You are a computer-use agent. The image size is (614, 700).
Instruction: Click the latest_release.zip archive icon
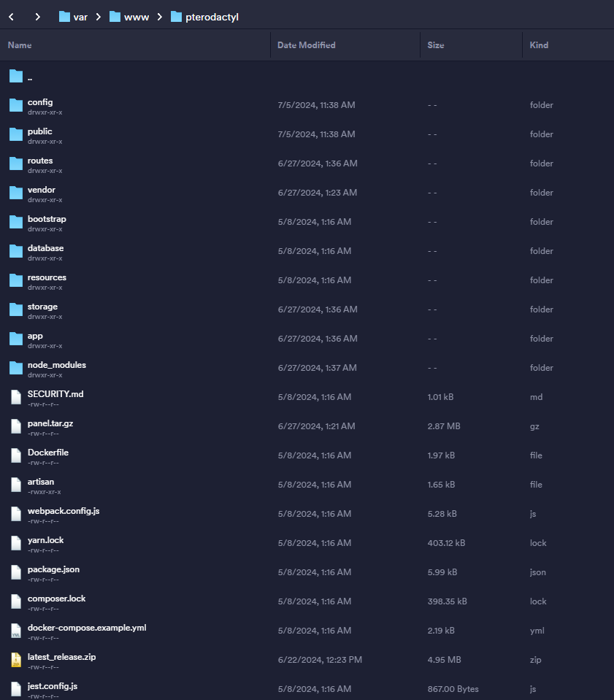point(16,660)
